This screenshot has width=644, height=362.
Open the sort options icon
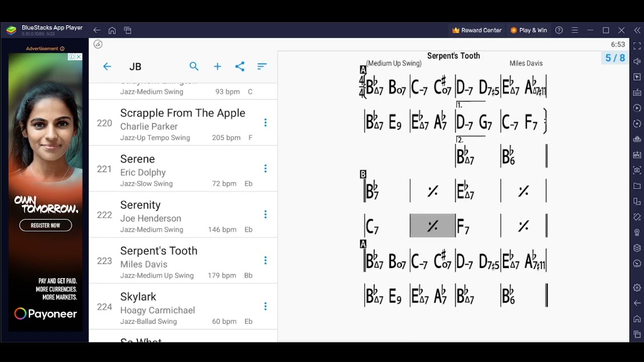coord(262,66)
